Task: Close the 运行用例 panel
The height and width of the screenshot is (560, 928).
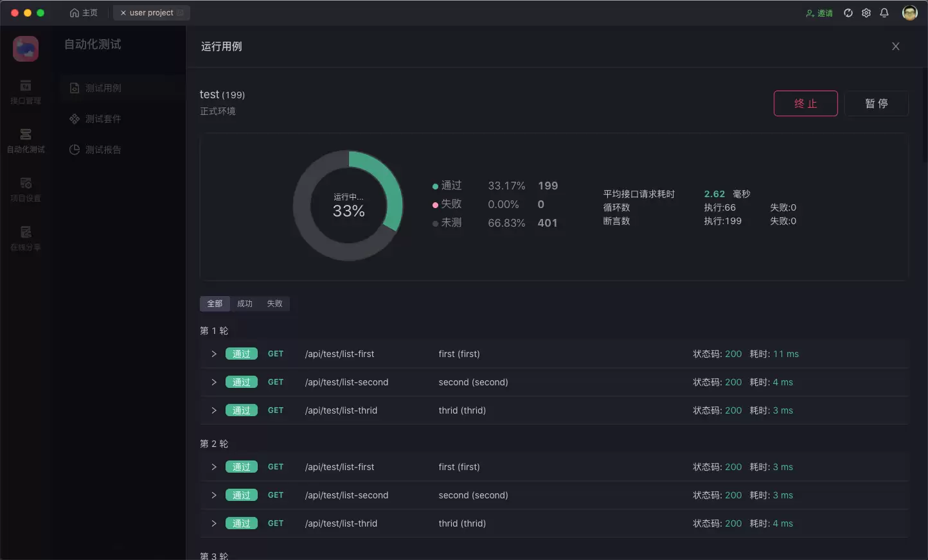Action: click(x=895, y=46)
